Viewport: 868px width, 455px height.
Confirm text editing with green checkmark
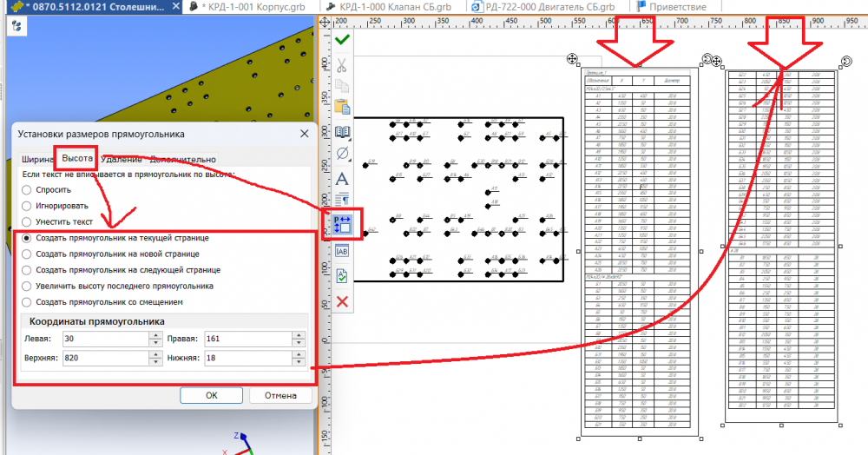[x=342, y=39]
